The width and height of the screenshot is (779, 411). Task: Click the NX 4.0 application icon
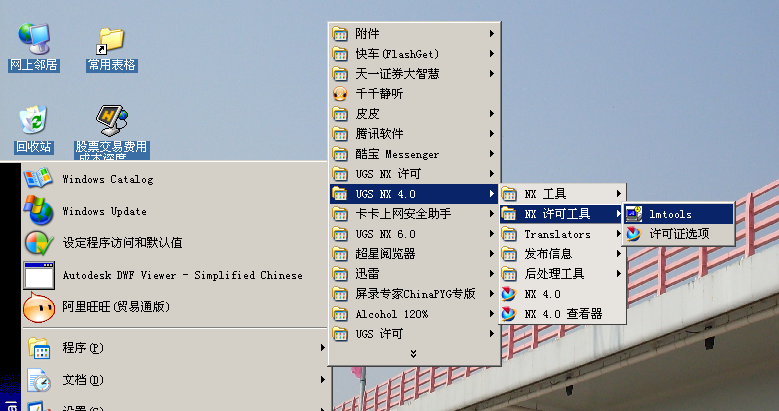509,294
